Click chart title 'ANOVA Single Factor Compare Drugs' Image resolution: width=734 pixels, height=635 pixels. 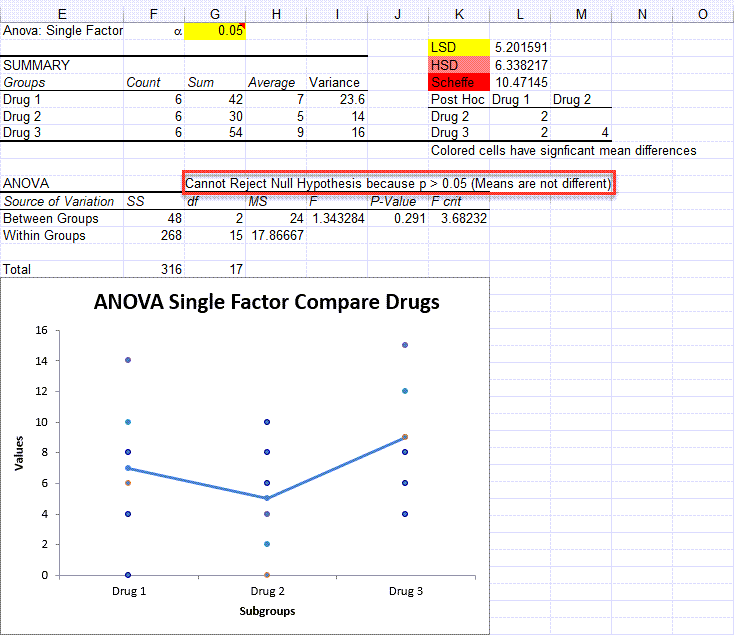point(266,302)
